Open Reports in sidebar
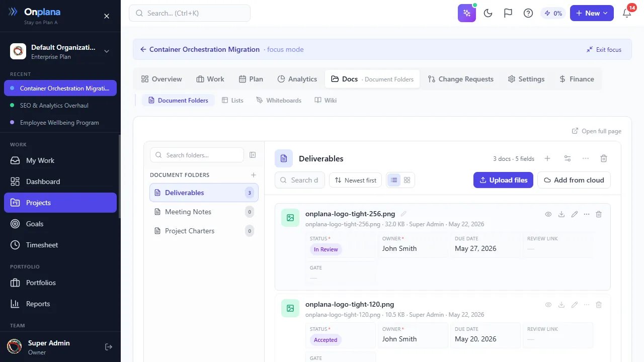Screen dimensions: 644x362 (x=60, y=304)
